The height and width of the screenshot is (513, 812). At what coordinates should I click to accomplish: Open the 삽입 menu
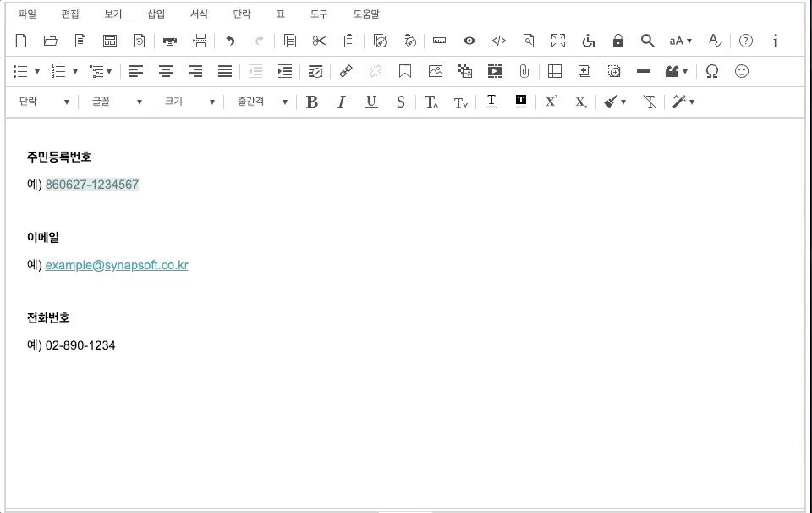point(156,14)
